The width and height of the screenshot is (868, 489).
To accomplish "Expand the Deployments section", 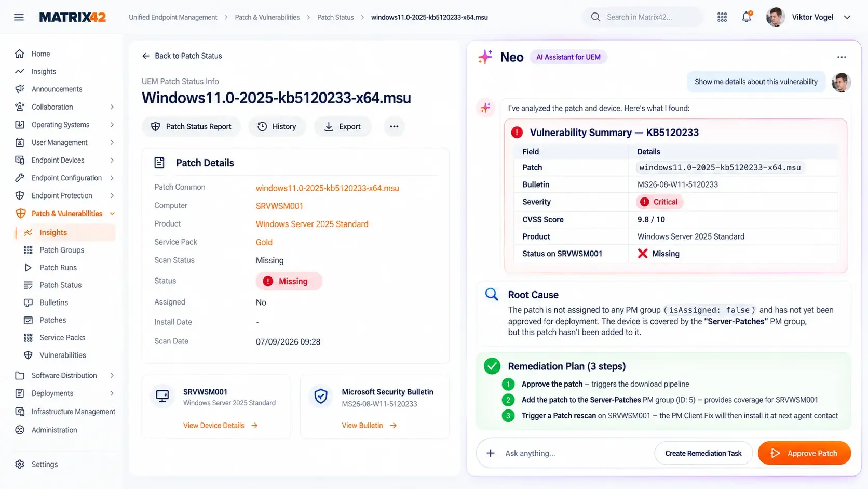I will tap(112, 393).
